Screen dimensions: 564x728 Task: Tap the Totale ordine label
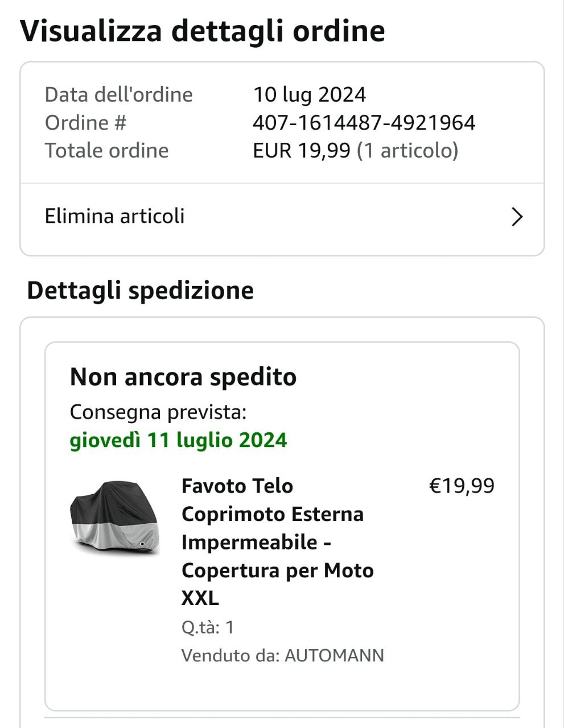coord(106,151)
